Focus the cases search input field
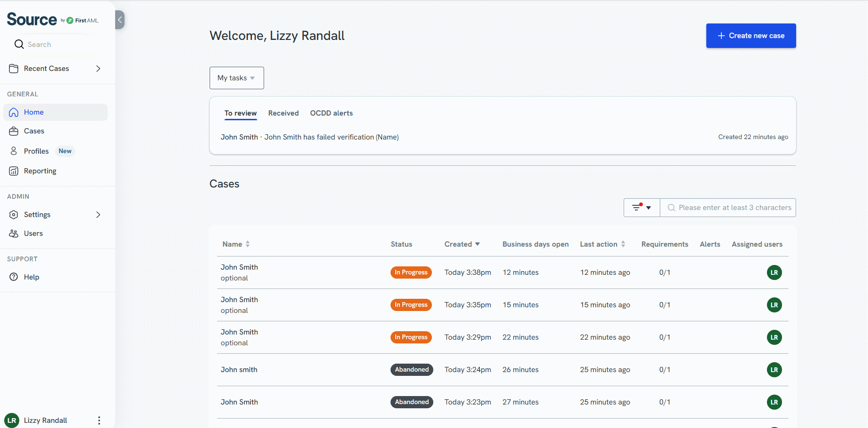The width and height of the screenshot is (868, 428). 728,208
